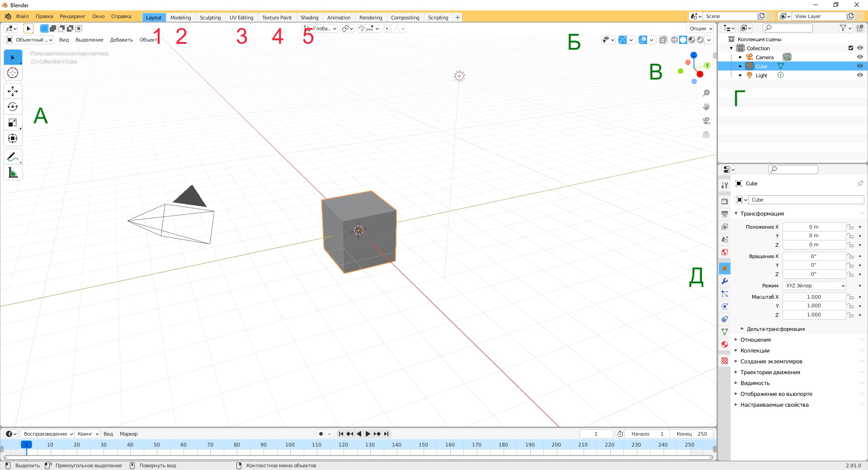Select the Measure ruler tool
The height and width of the screenshot is (470, 868).
pos(13,173)
